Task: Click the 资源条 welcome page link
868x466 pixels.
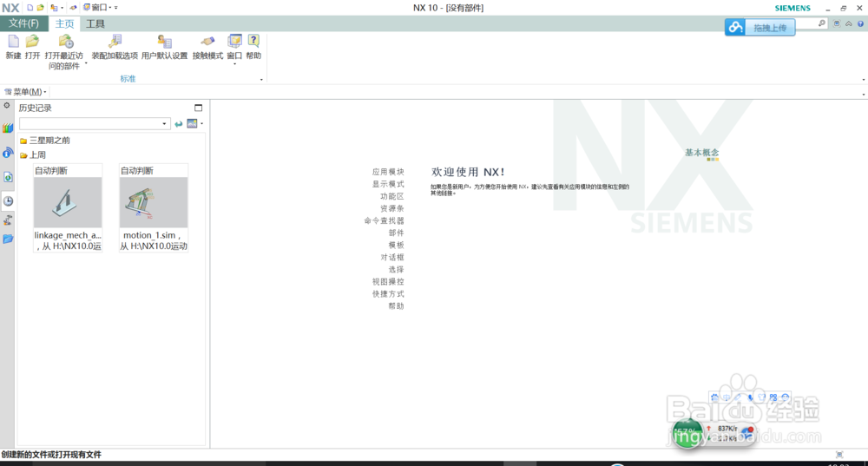Action: 392,208
